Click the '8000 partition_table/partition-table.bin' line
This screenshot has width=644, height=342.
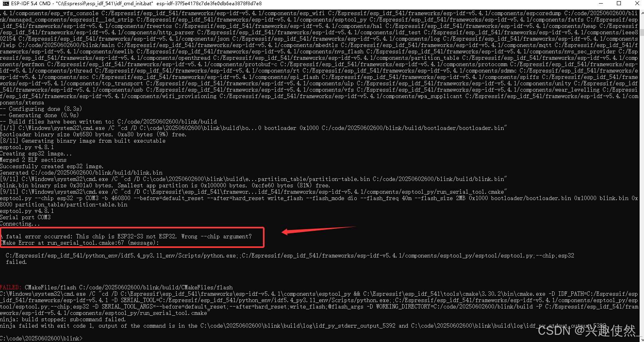[64, 204]
